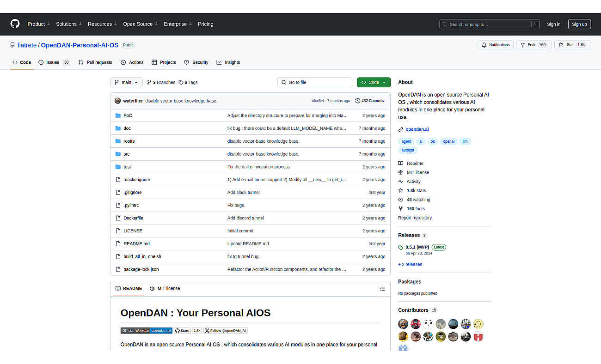601x364 pixels.
Task: Click Report repository
Action: tap(415, 218)
